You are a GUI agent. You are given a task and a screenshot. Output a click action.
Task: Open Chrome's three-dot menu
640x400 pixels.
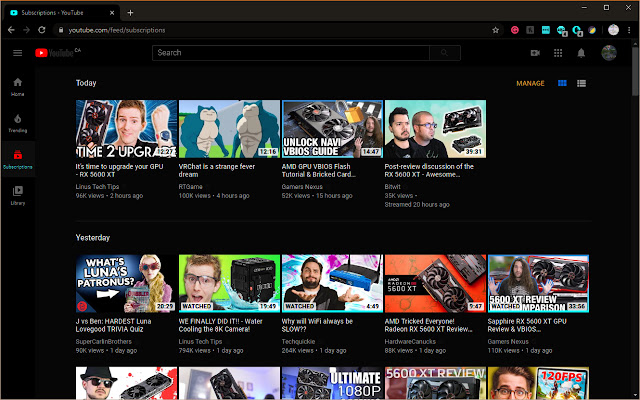pos(629,30)
